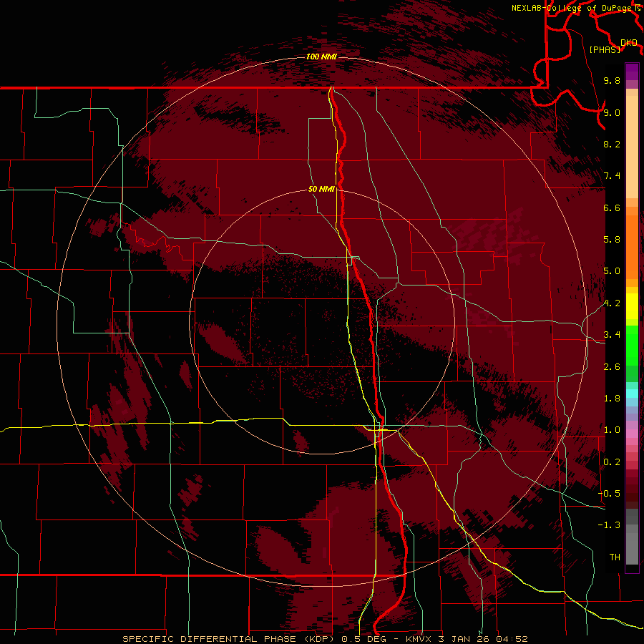Click the 100 NMI range ring label
Screen dimensions: 644x644
321,57
